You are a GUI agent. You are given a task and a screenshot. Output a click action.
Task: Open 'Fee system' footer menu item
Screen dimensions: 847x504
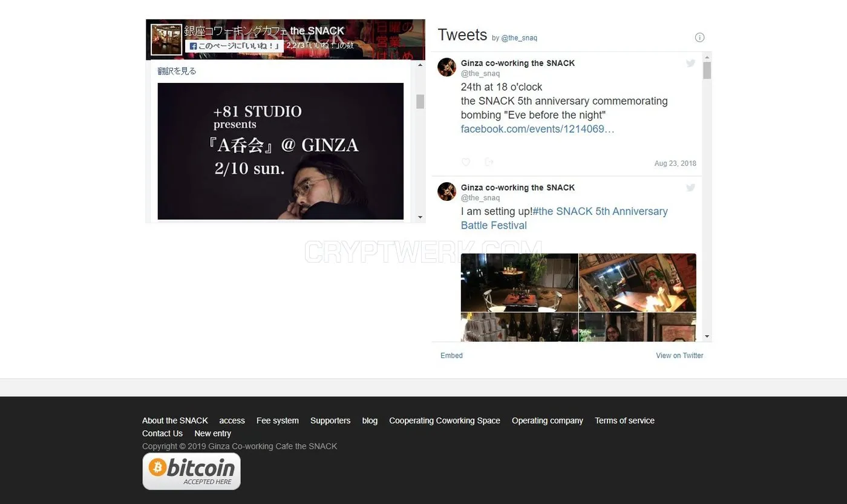[x=278, y=421]
